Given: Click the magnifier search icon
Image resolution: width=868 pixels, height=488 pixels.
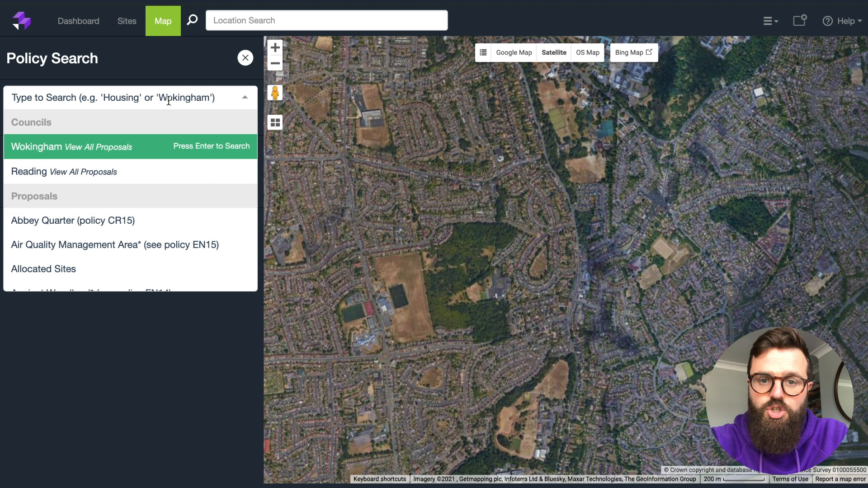Looking at the screenshot, I should [192, 20].
